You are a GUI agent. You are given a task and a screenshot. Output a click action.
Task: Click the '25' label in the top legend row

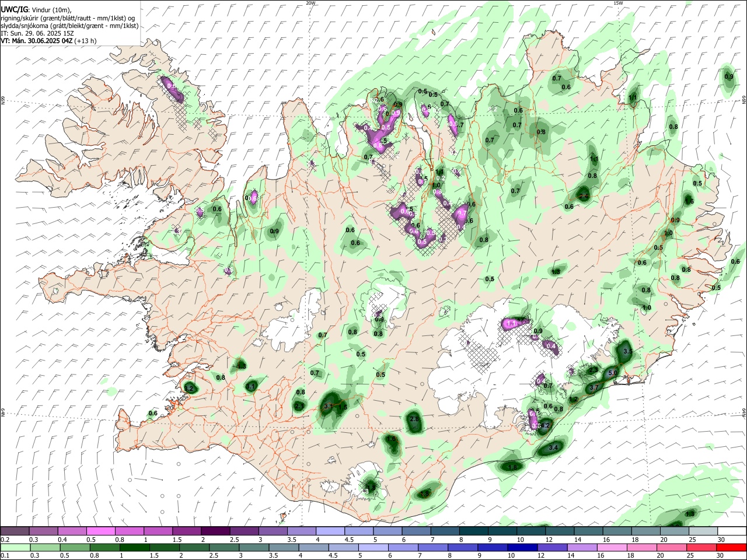[x=691, y=540]
